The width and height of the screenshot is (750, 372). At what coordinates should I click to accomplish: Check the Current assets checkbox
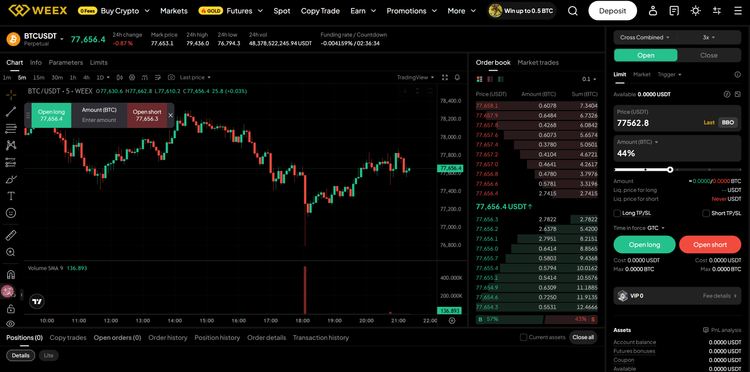[523, 338]
